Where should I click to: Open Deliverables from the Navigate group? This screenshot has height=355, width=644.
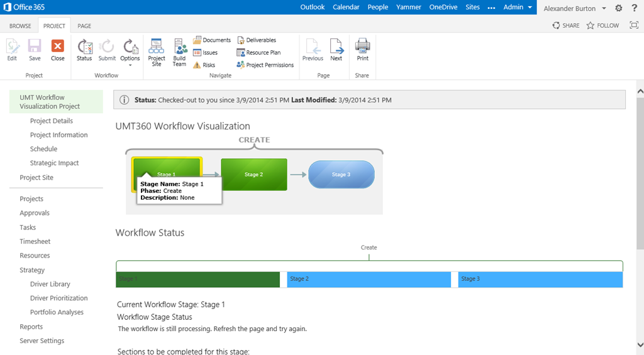click(x=257, y=40)
